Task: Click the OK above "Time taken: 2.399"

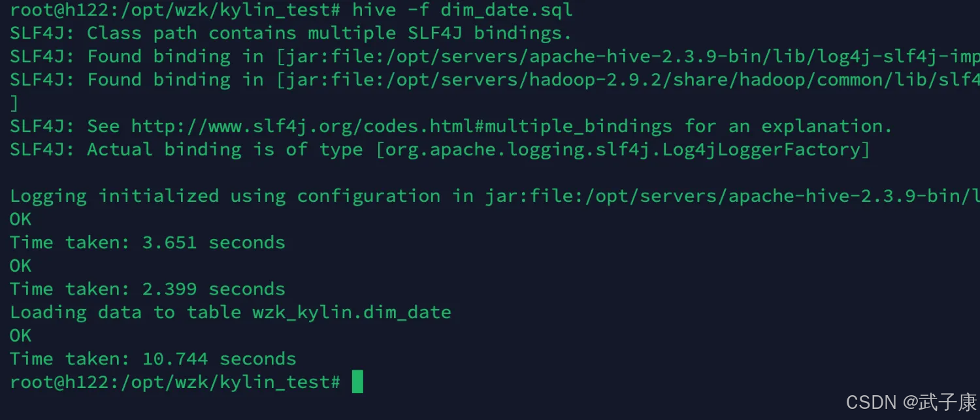Action: pos(20,266)
